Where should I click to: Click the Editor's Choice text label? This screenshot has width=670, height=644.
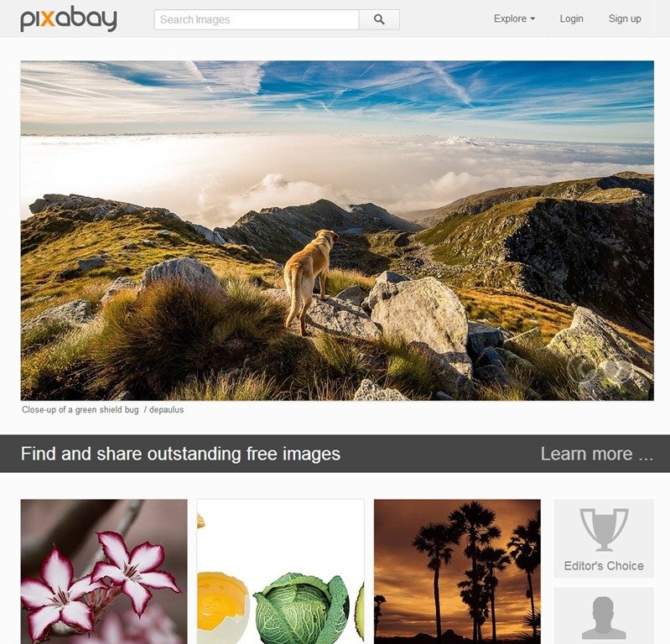click(x=604, y=566)
